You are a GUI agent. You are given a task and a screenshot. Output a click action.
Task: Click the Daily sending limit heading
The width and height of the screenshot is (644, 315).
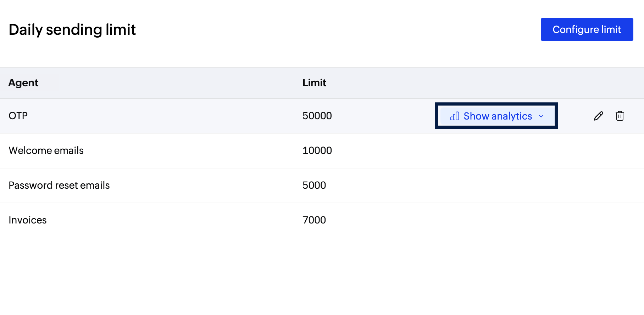pyautogui.click(x=72, y=29)
